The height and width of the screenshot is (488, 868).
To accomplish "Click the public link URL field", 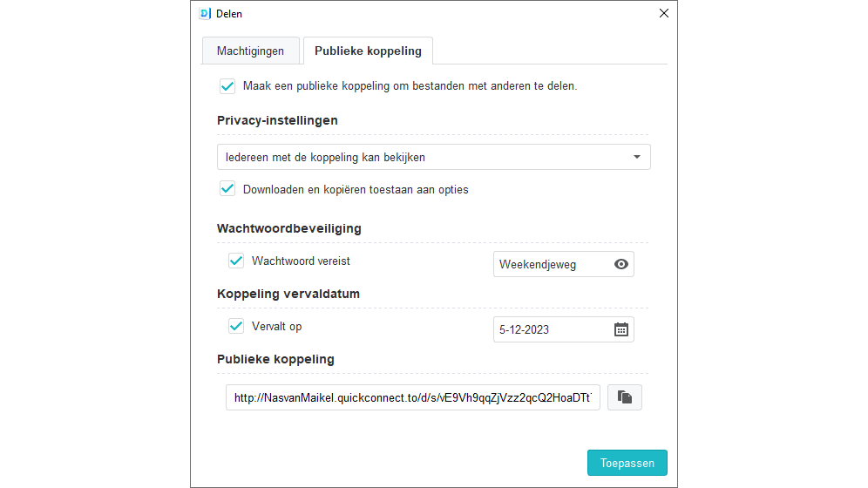I will click(x=413, y=397).
